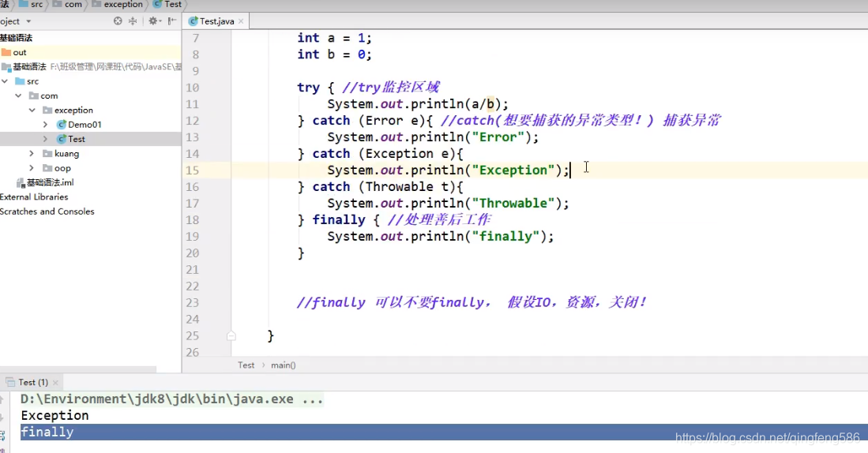Select the 基础语法 module root with path
The image size is (868, 453).
coord(90,67)
